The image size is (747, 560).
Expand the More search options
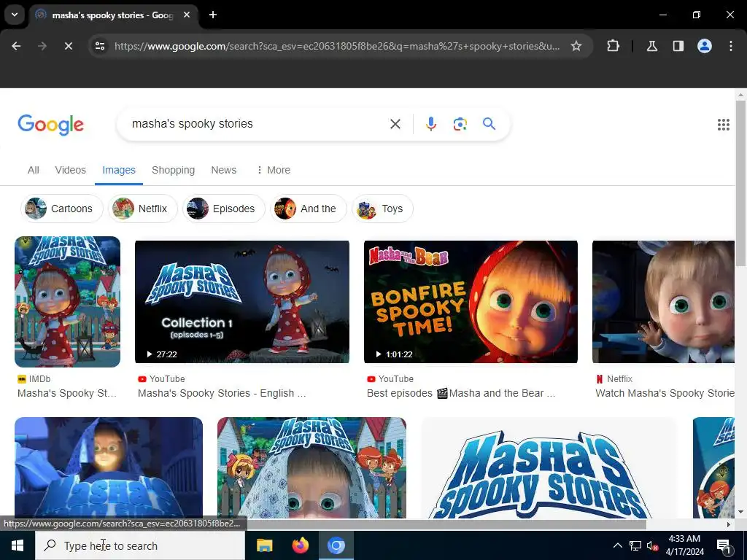tap(273, 170)
